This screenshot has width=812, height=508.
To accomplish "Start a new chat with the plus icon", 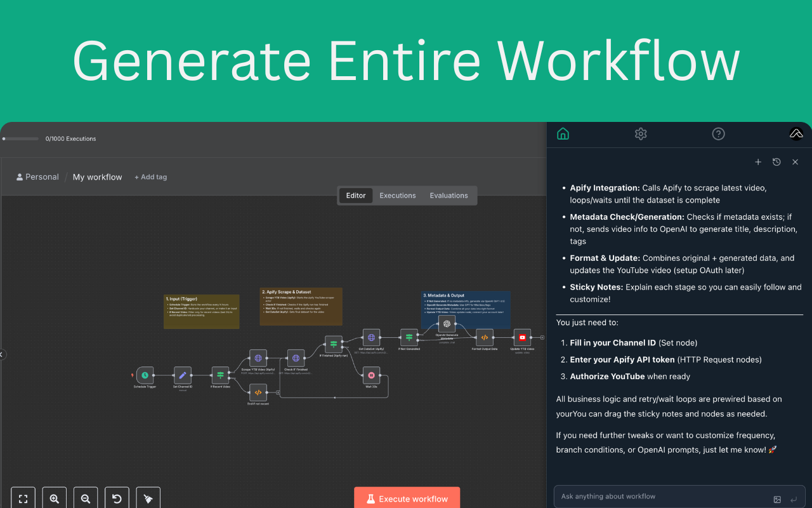I will [x=758, y=162].
